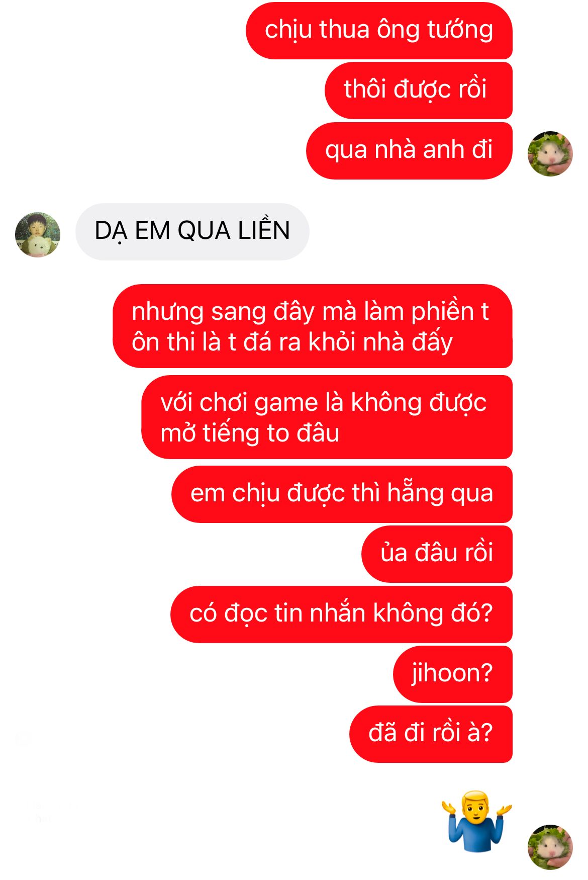The width and height of the screenshot is (588, 880).
Task: Select the 'đã đi rồi à?' message
Action: point(431,734)
